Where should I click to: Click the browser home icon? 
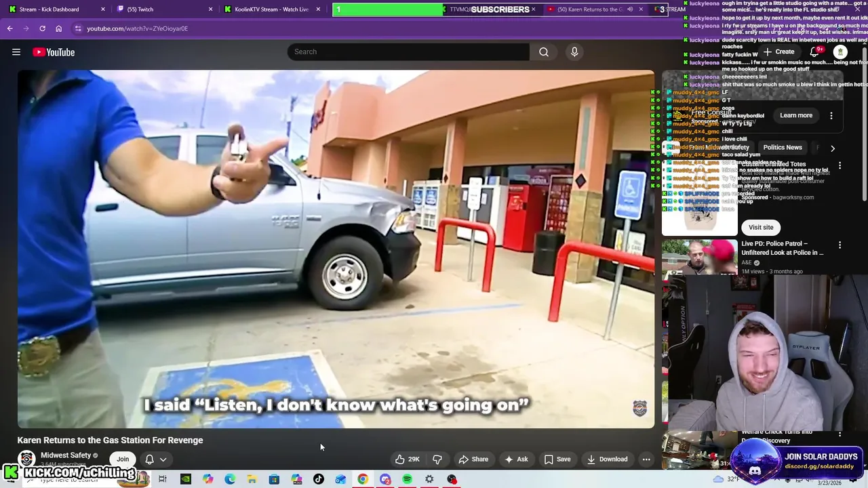pyautogui.click(x=59, y=28)
